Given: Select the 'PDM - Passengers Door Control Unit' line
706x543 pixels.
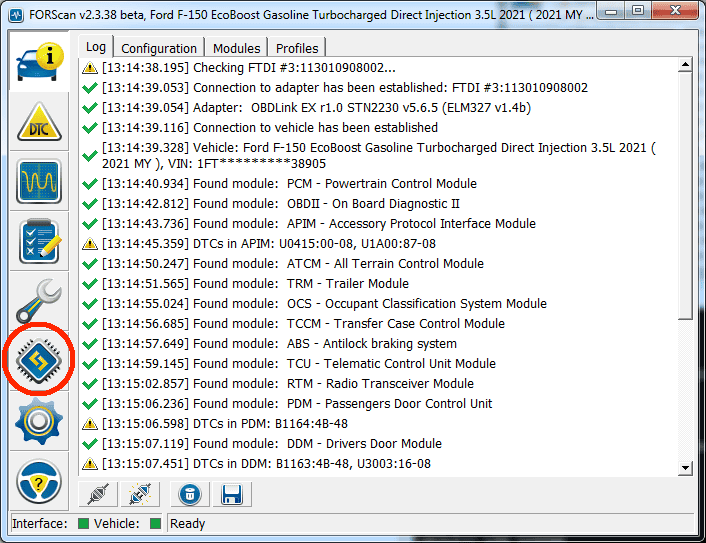Looking at the screenshot, I should pyautogui.click(x=378, y=403).
